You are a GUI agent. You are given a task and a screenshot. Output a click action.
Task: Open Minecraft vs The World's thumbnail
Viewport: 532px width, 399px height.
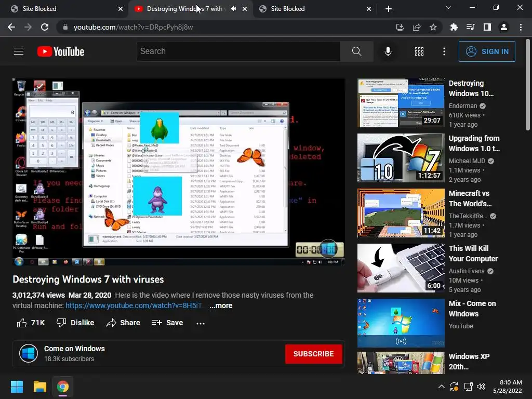pos(401,212)
